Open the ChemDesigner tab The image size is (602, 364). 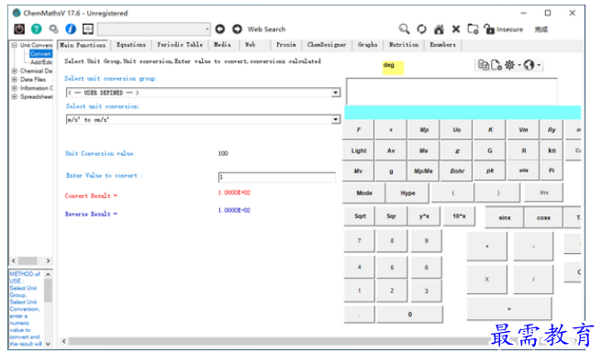tap(327, 45)
